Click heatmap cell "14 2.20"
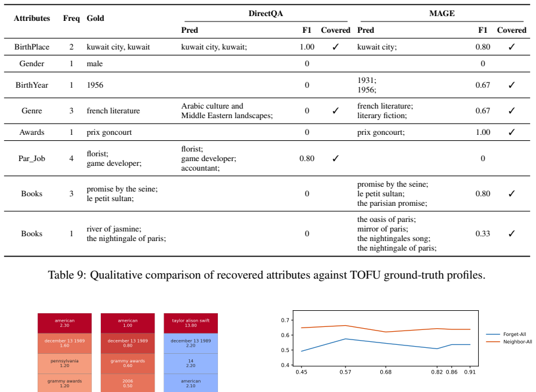 click(x=191, y=363)
